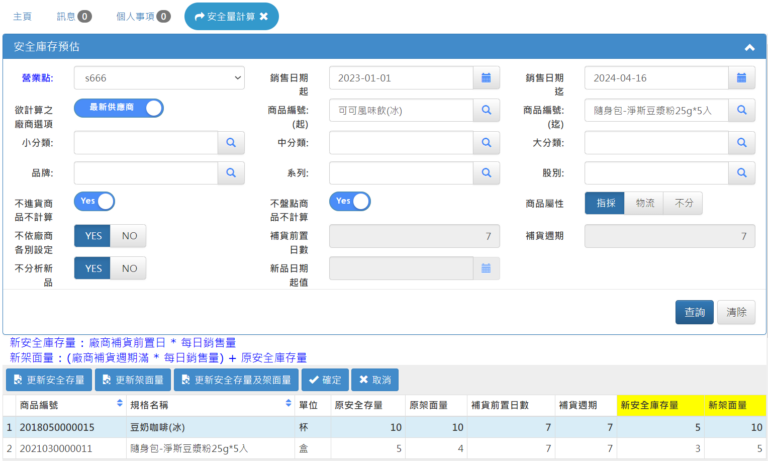The height and width of the screenshot is (461, 768).
Task: Toggle 不盤點商品不計算 switch
Action: pos(350,201)
